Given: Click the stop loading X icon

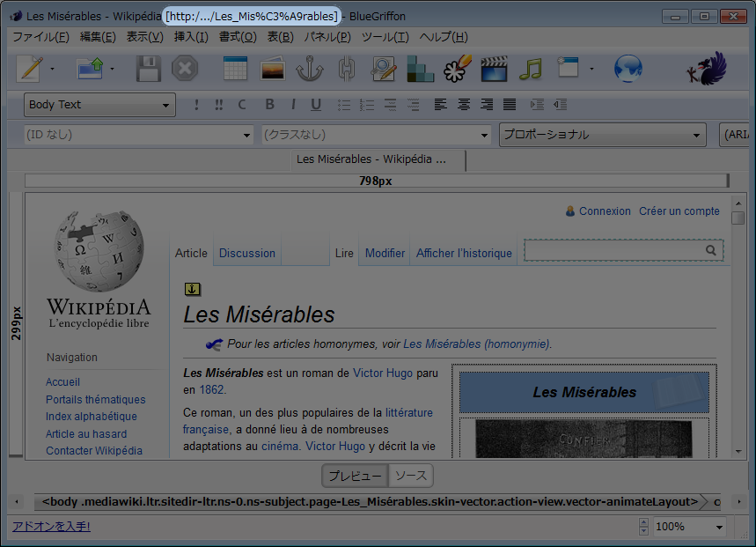Looking at the screenshot, I should (x=185, y=69).
